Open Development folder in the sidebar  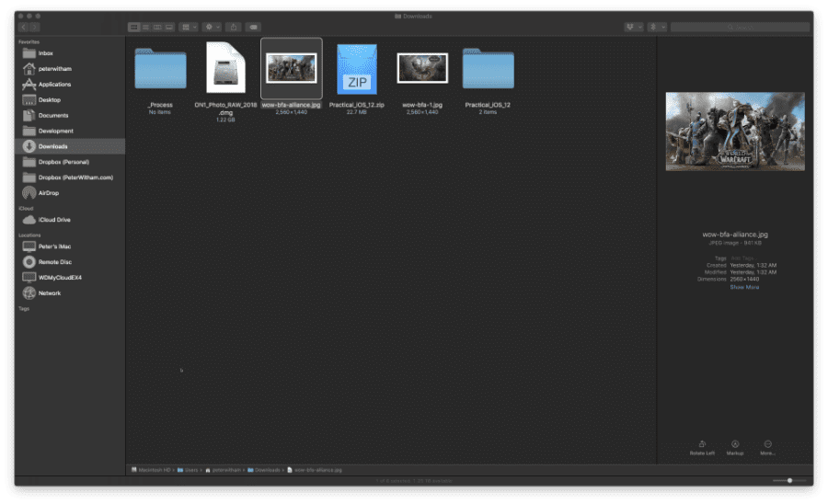[x=70, y=131]
